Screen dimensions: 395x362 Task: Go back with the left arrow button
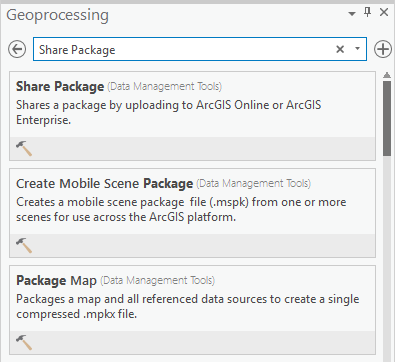point(17,49)
